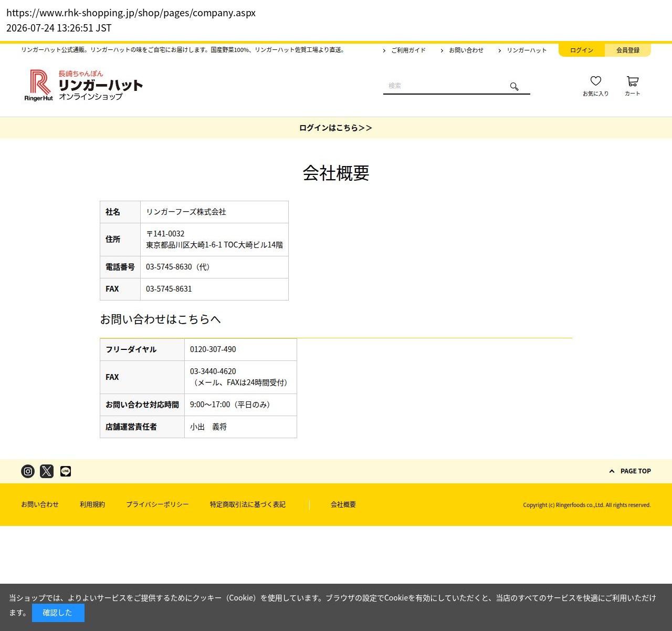
Task: Click the 会員登録 button
Action: [628, 50]
